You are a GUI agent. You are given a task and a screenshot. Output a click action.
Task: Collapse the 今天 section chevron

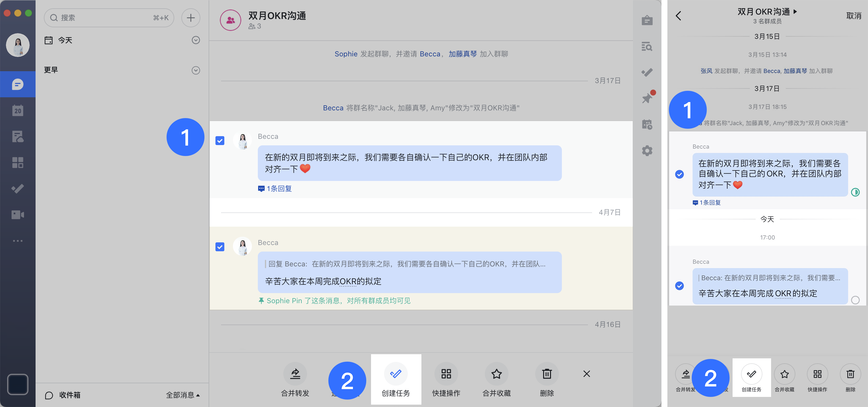click(196, 40)
